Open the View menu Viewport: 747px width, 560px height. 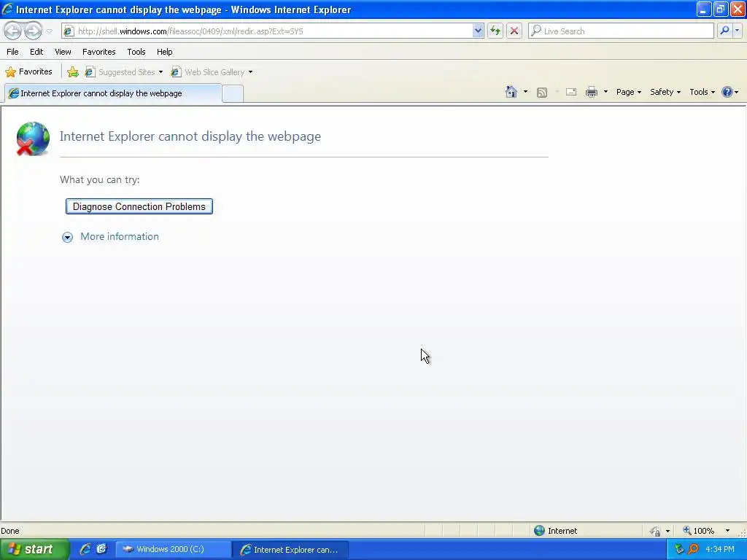(x=63, y=52)
